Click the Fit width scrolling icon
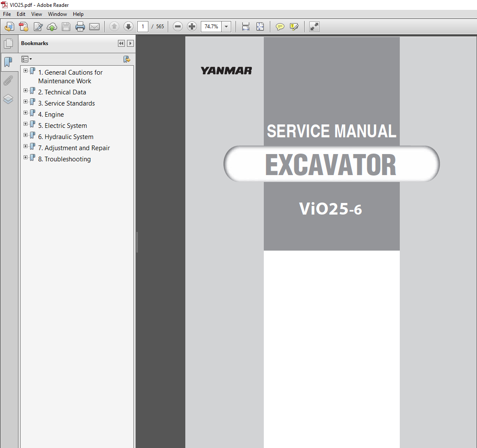 [x=246, y=27]
